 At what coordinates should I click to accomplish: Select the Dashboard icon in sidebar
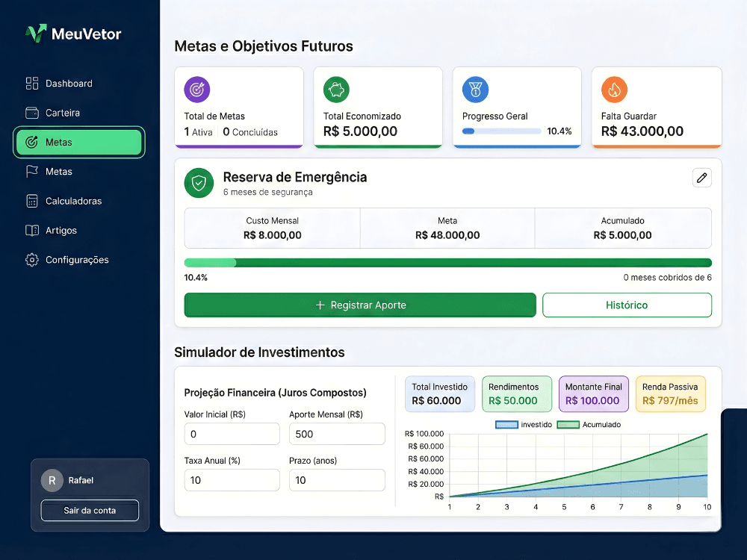click(x=33, y=83)
